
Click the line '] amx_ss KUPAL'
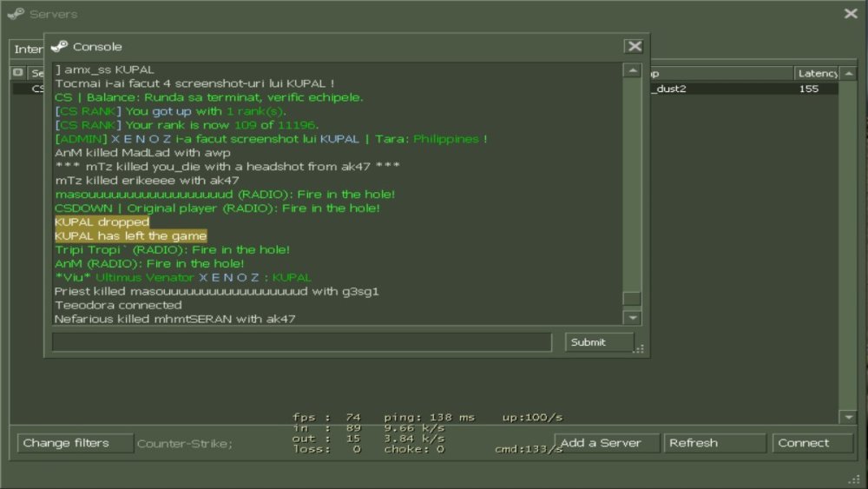point(105,69)
